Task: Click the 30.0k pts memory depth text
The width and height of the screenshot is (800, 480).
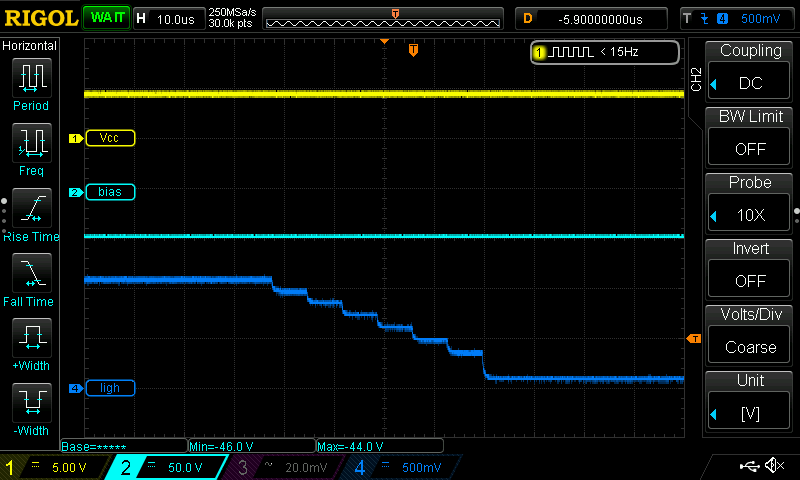Action: (x=230, y=23)
